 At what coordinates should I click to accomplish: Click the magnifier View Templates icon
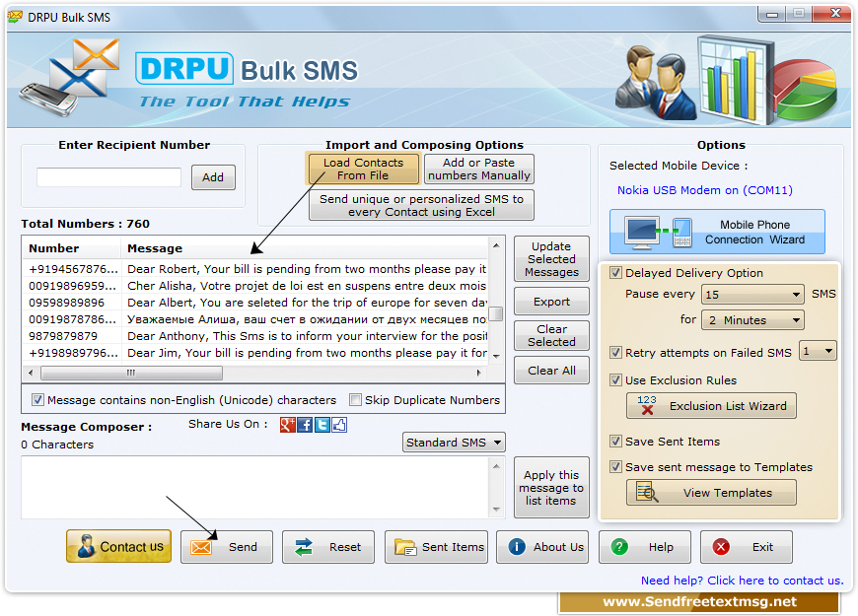pyautogui.click(x=647, y=493)
